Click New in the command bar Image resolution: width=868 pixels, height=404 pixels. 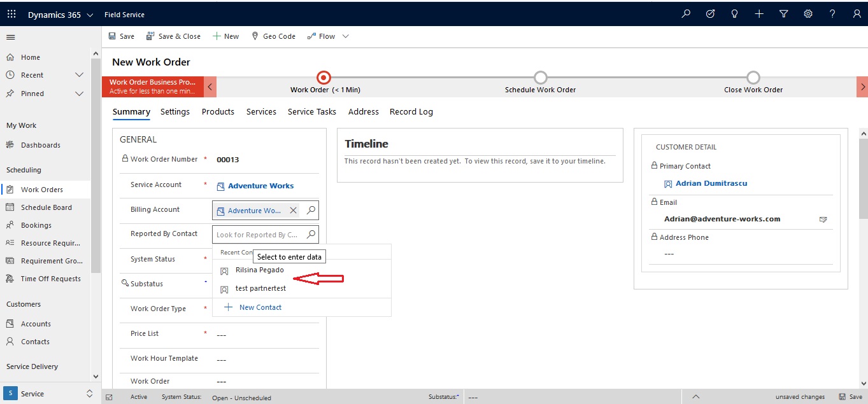225,36
